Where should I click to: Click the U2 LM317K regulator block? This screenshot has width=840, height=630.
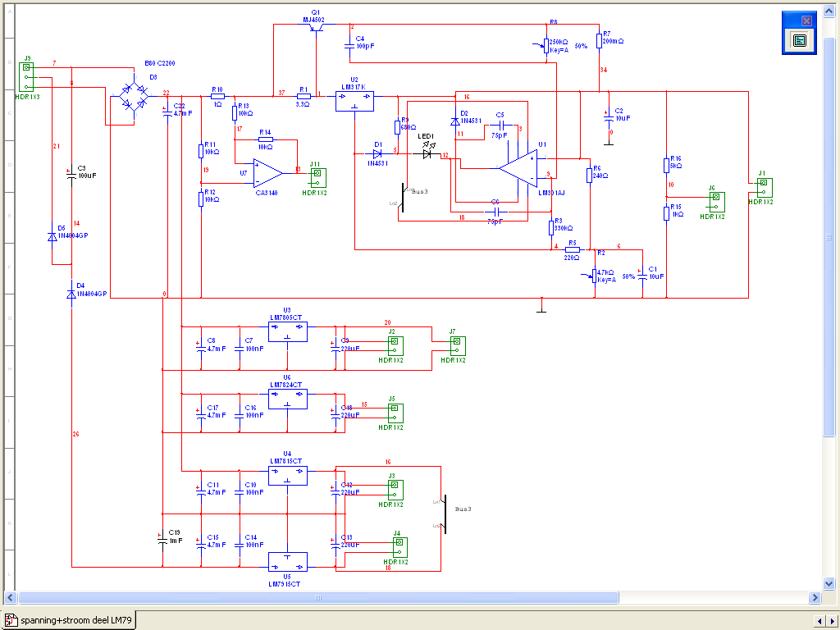pos(354,100)
